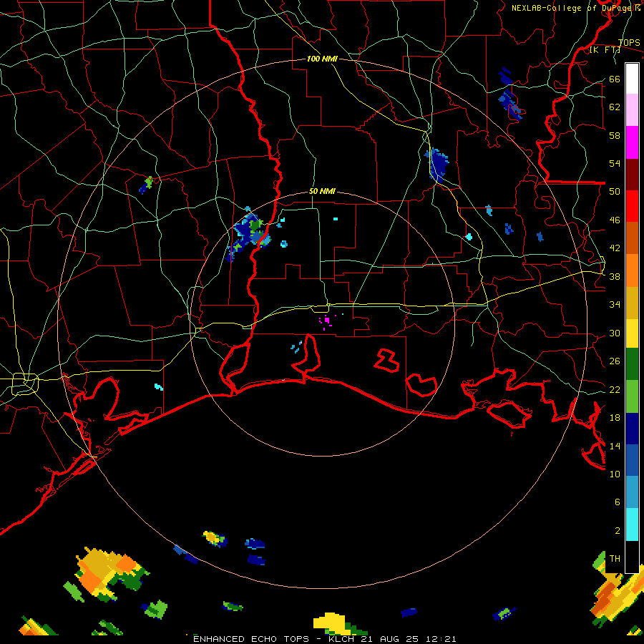The height and width of the screenshot is (644, 644).
Task: Click the '10' legend value
Action: click(615, 474)
